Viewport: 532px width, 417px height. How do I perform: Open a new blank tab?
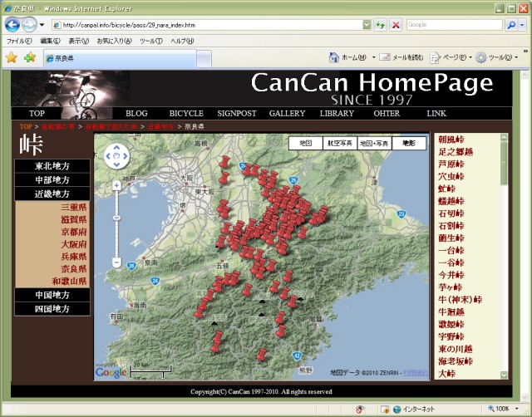(204, 59)
